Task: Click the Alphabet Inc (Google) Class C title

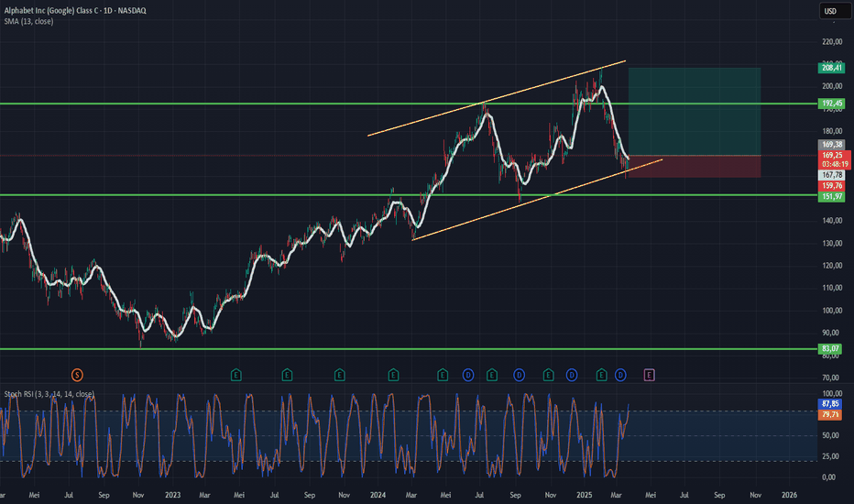Action: [75, 10]
